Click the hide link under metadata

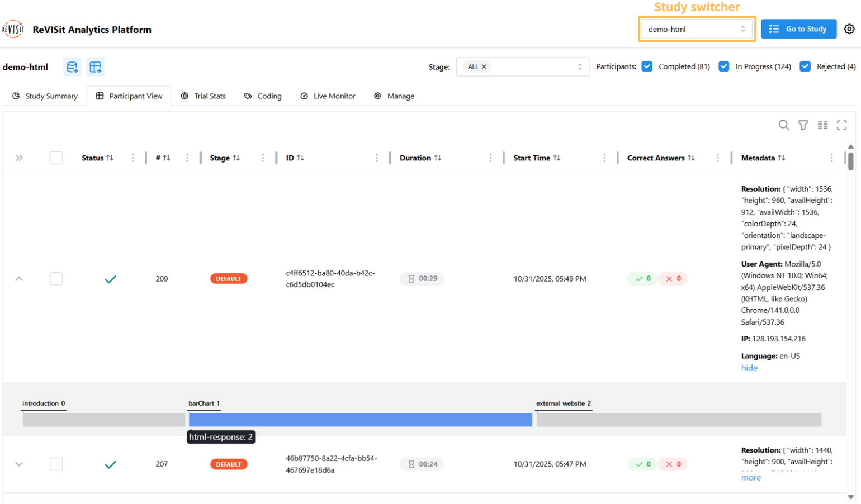pos(749,368)
